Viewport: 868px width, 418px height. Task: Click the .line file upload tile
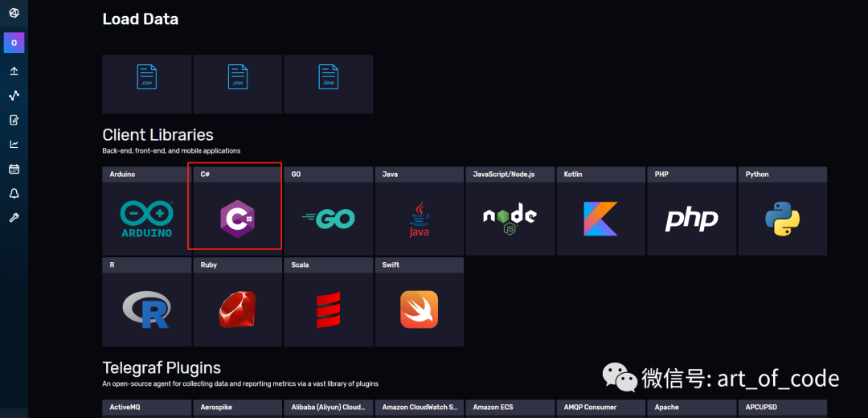[x=328, y=84]
